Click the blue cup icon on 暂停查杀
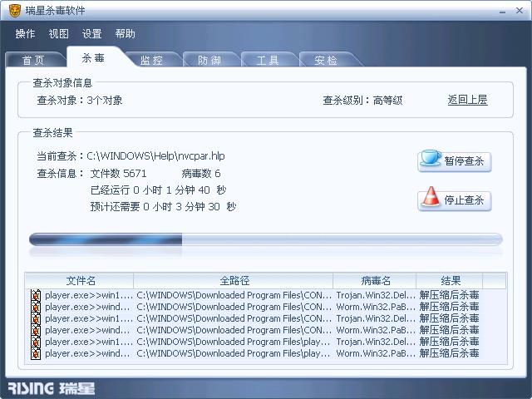This screenshot has width=532, height=399. point(431,158)
